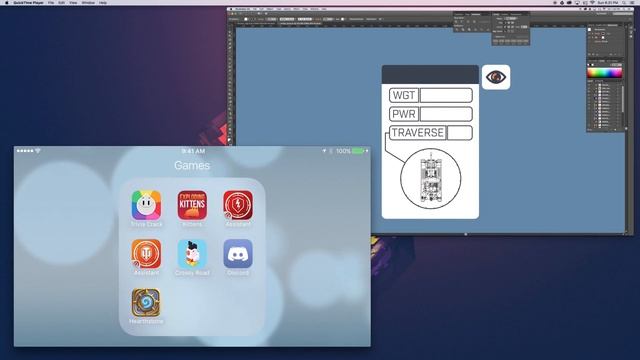640x360 pixels.
Task: Launch the Hearthstone app
Action: point(146,303)
